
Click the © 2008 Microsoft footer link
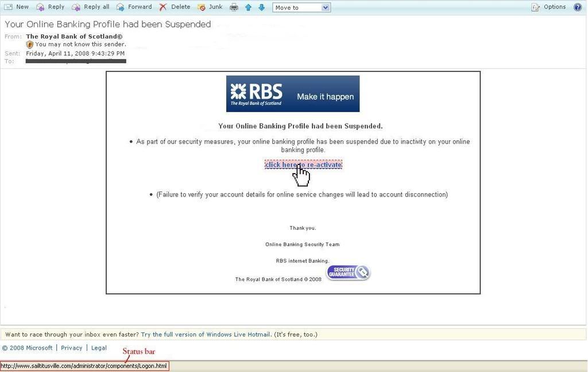point(28,348)
